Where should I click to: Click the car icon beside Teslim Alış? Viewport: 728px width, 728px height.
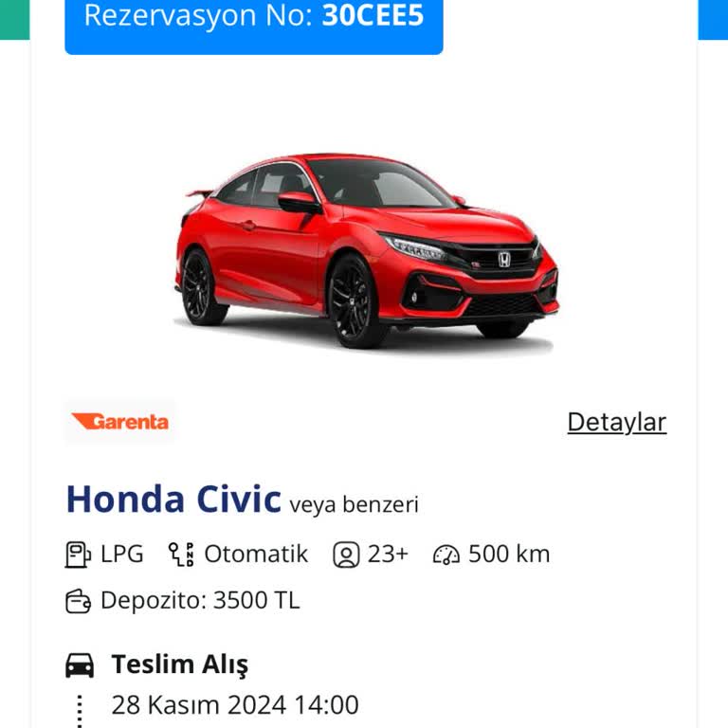click(x=80, y=664)
